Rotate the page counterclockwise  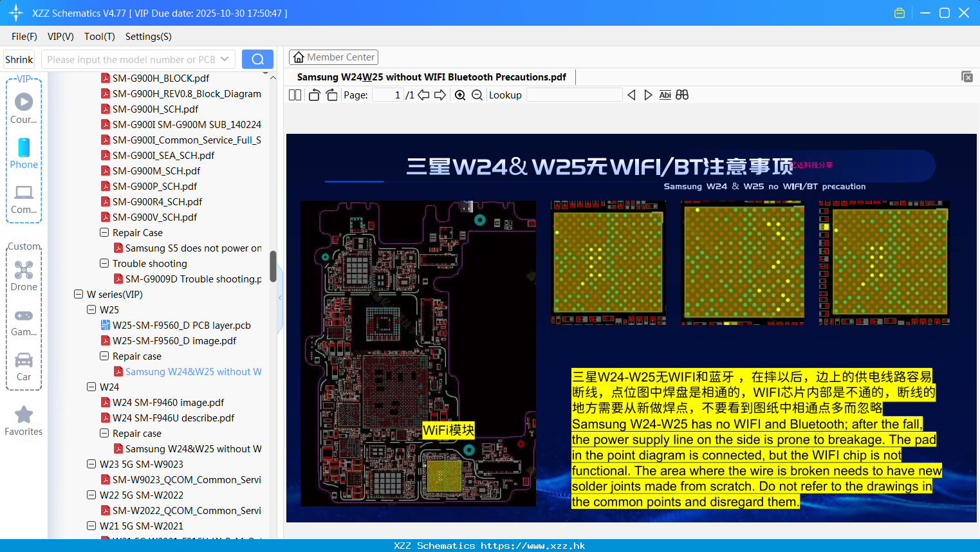tap(314, 95)
